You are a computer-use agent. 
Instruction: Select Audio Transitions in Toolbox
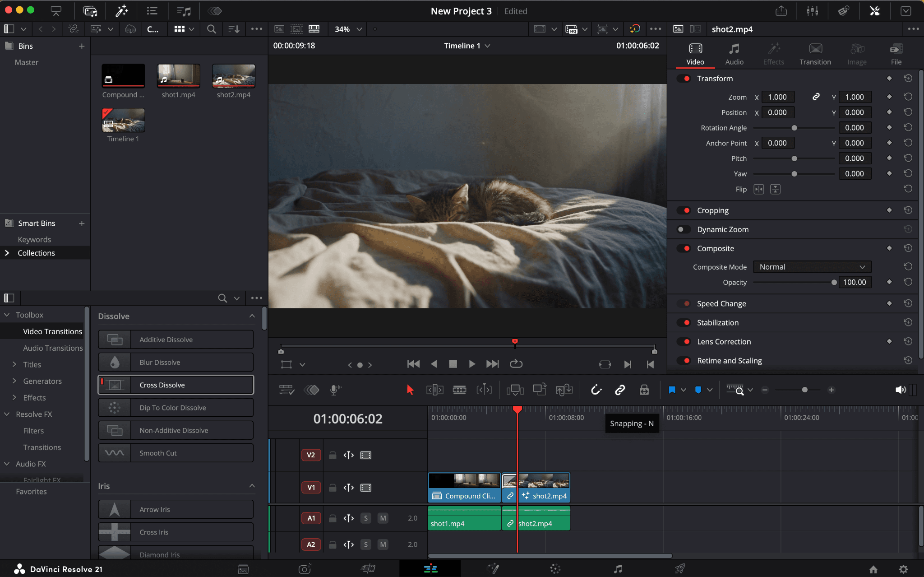[x=53, y=348]
